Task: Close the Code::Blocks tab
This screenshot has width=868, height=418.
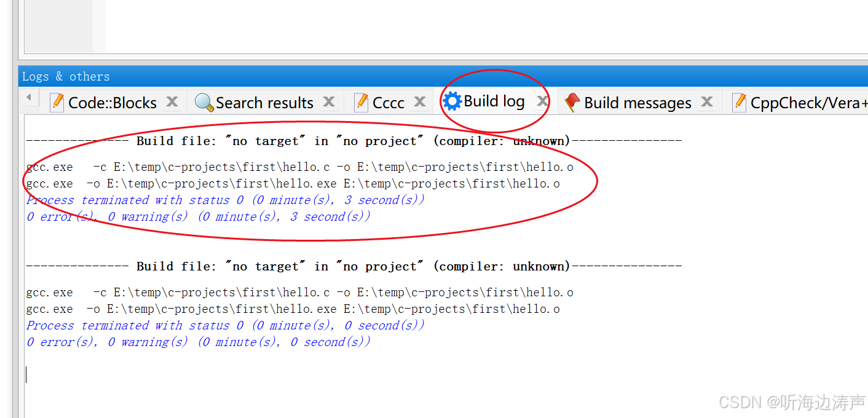Action: [x=173, y=101]
